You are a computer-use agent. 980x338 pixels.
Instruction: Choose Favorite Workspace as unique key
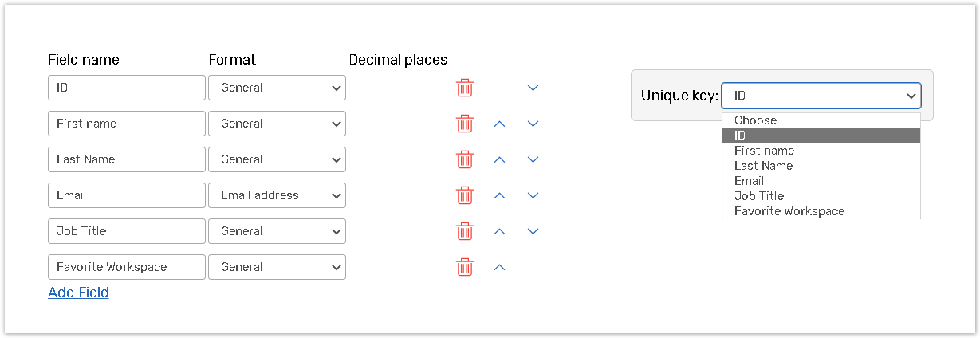pyautogui.click(x=789, y=211)
